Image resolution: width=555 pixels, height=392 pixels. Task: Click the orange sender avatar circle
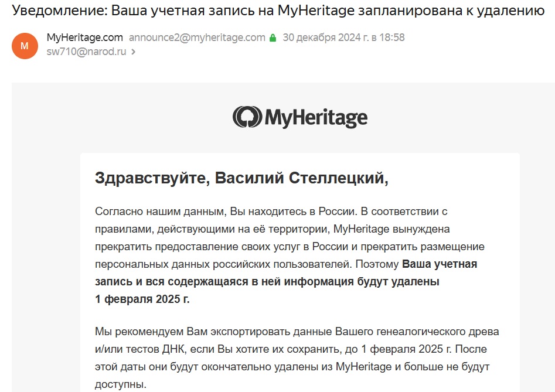click(x=25, y=46)
